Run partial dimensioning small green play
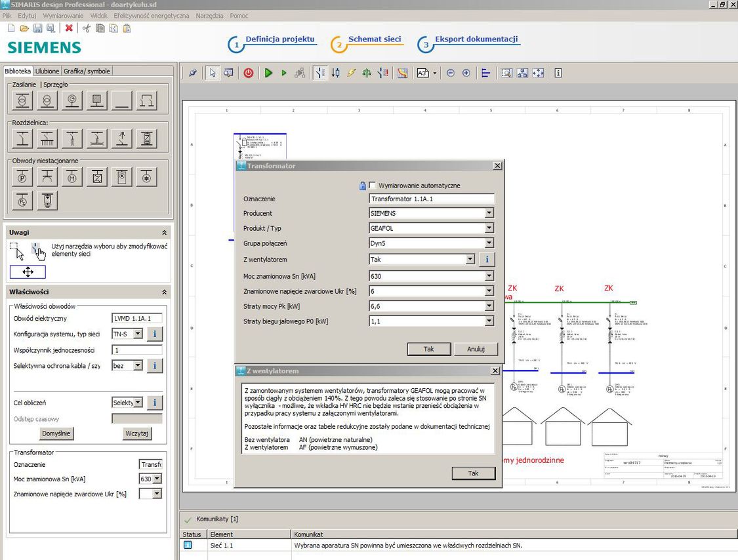The height and width of the screenshot is (560, 738). [284, 73]
